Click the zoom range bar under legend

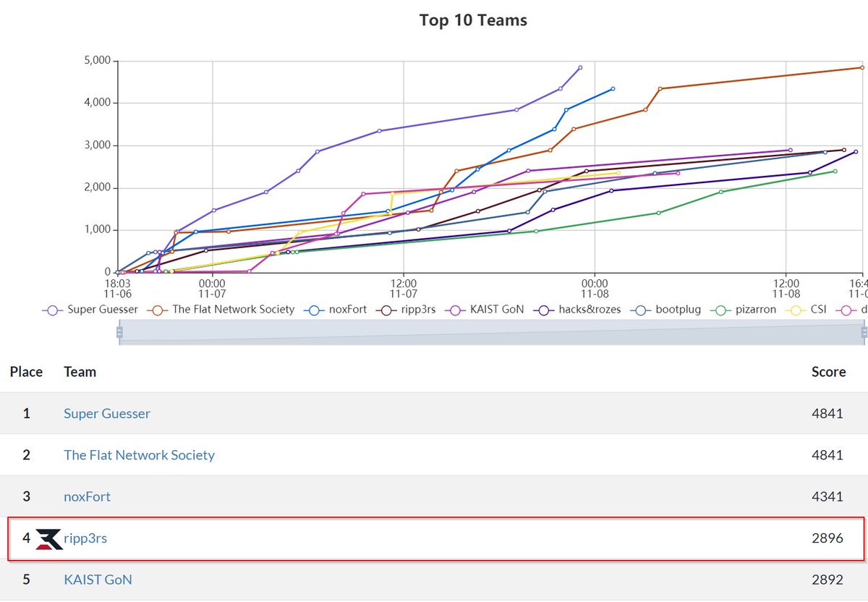491,332
